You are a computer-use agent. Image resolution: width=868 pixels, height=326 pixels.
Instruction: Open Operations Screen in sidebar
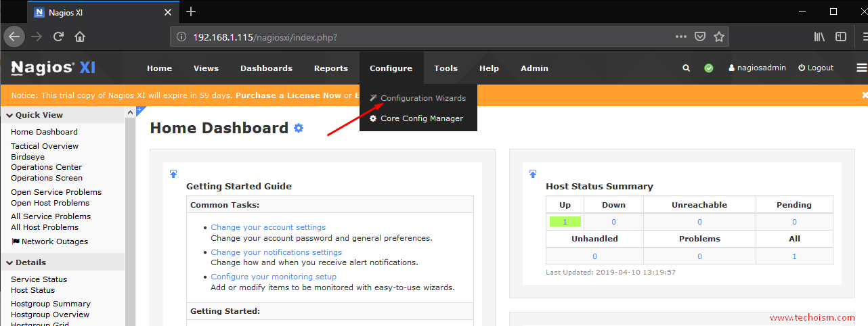pos(47,178)
